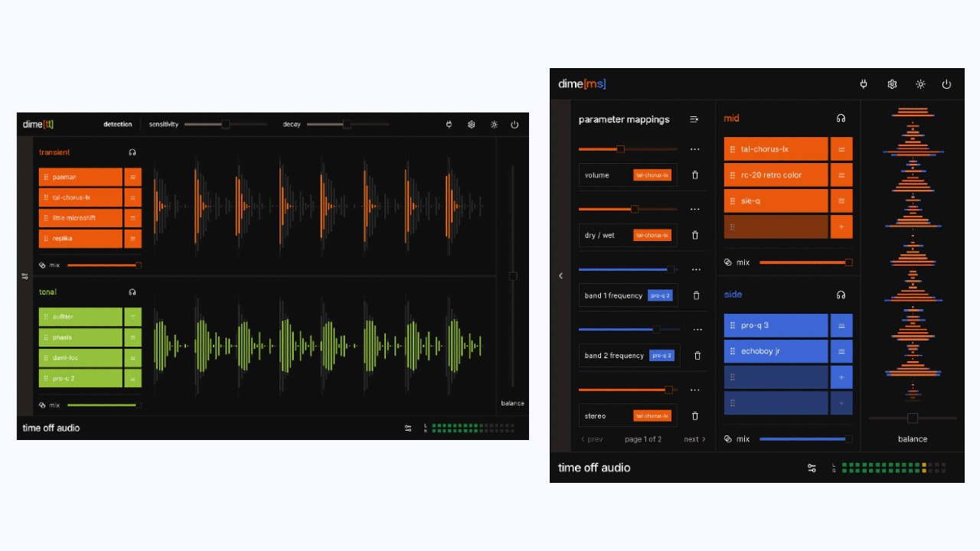Select the rc-20 retro color slot
Viewport: 980px width, 551px height.
[776, 175]
